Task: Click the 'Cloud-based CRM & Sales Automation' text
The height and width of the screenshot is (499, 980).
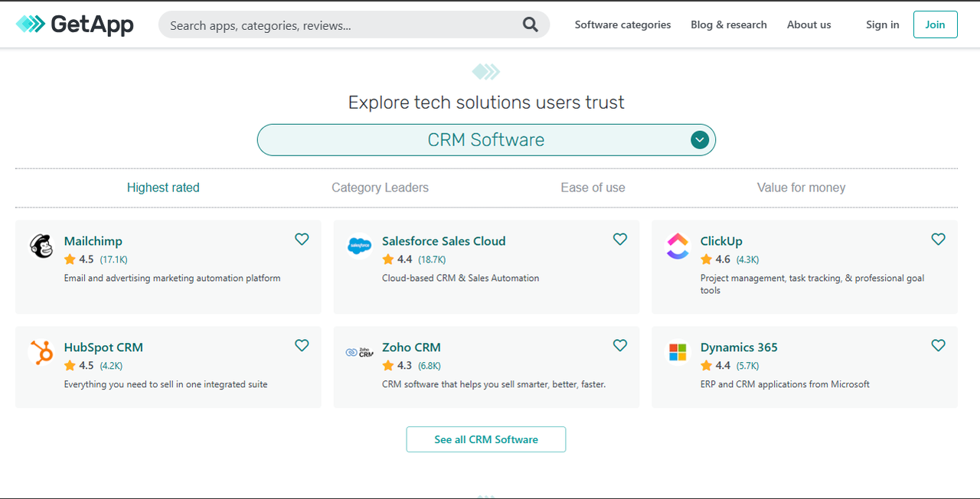Action: (x=461, y=279)
